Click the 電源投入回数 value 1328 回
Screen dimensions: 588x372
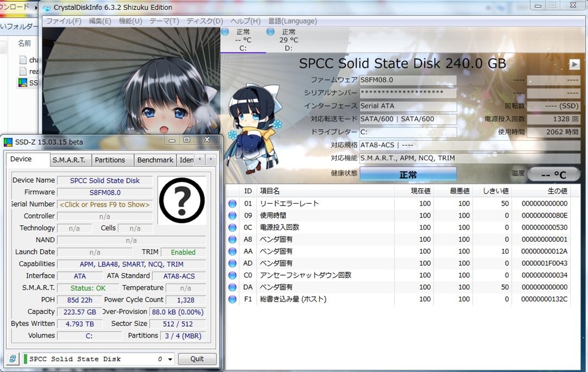click(x=553, y=119)
